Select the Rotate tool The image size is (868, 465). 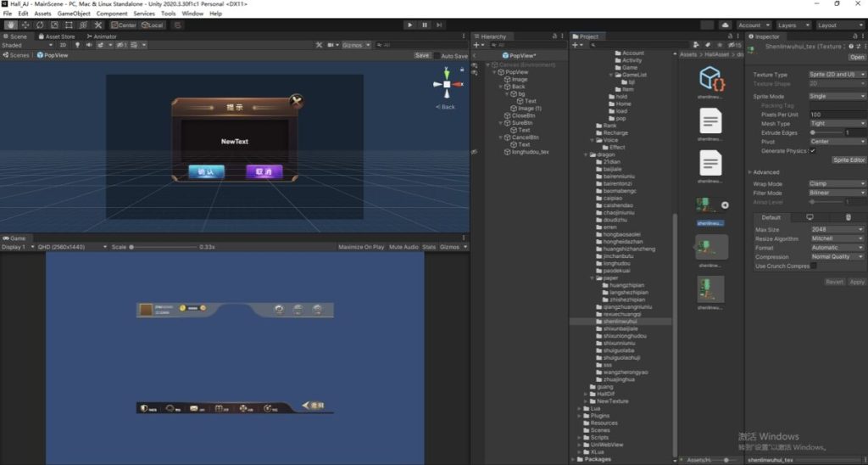point(40,25)
